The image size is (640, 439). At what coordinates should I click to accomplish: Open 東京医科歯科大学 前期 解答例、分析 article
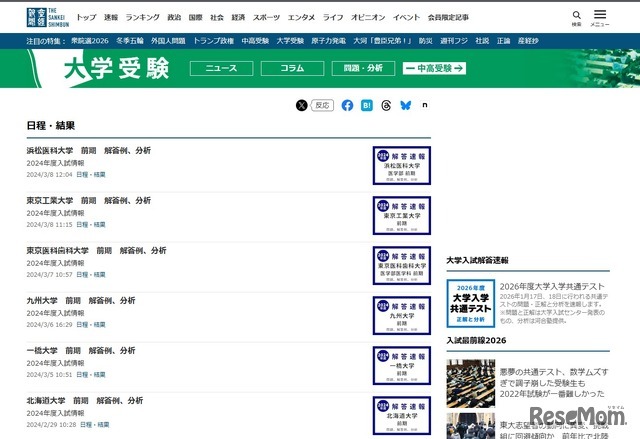tap(96, 251)
